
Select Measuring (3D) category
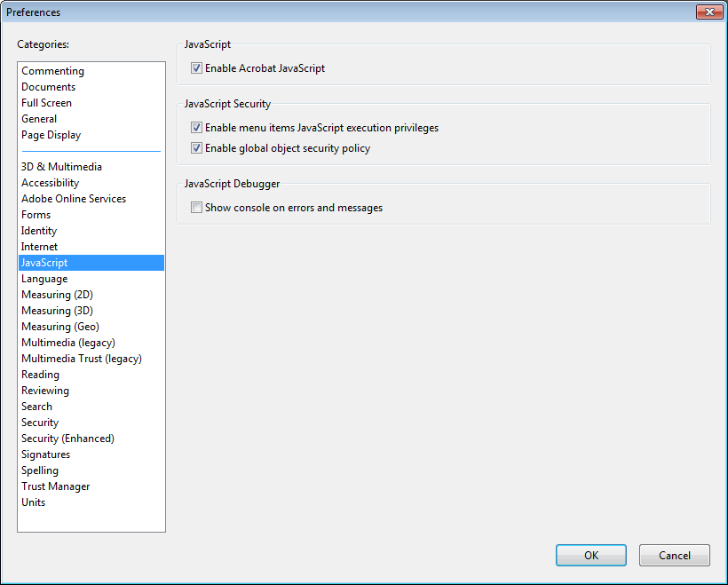click(91, 311)
